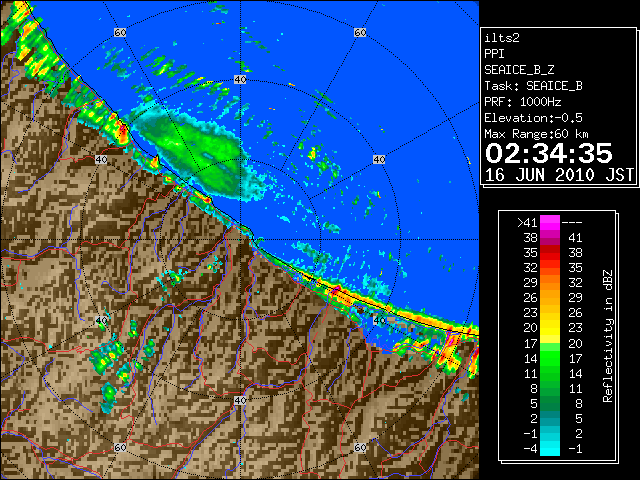The width and height of the screenshot is (640, 480).
Task: Click the 60 range label at upper-right ring
Action: click(x=360, y=32)
